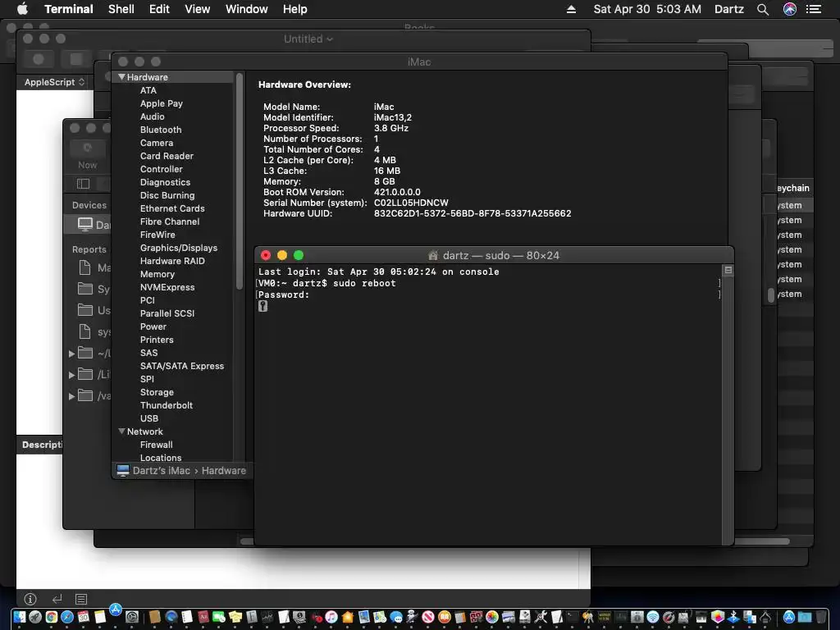
Task: Select Thunderbolt in hardware list
Action: (x=166, y=405)
